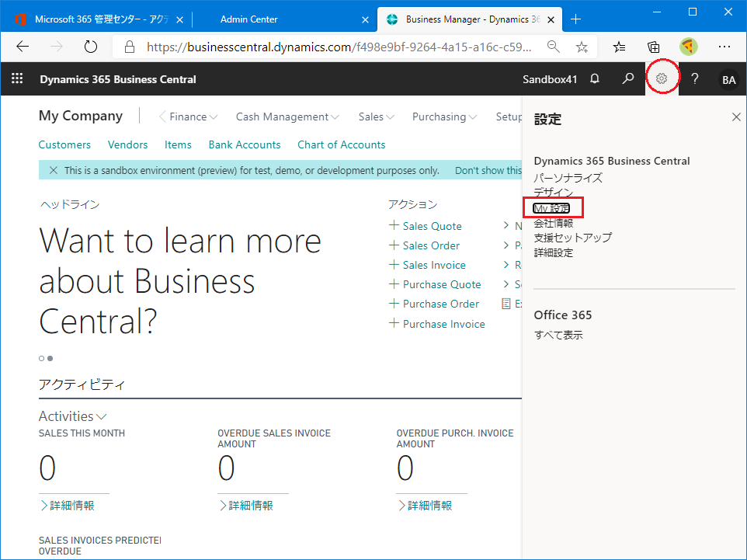Click the address bar URL
The height and width of the screenshot is (560, 747).
click(339, 47)
